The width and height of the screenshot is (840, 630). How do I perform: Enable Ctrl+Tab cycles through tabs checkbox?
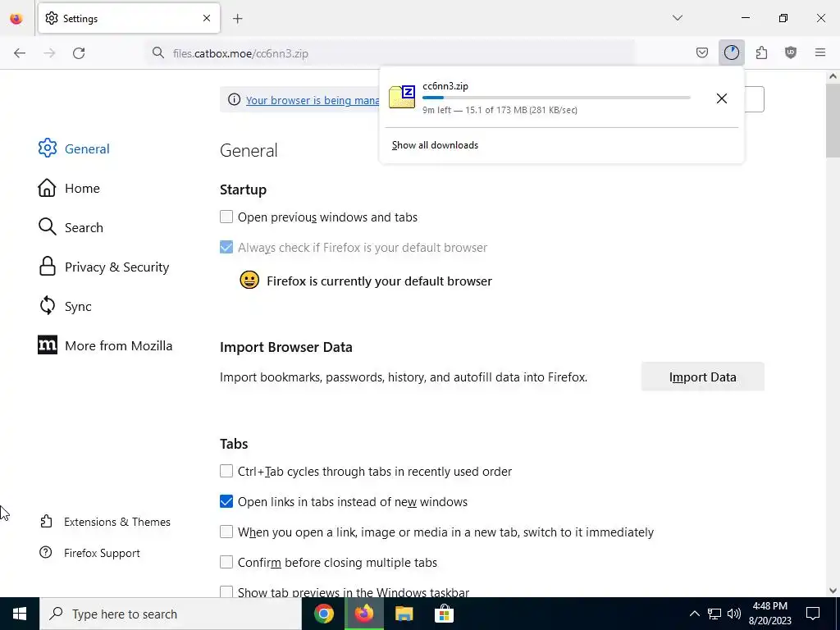(226, 471)
